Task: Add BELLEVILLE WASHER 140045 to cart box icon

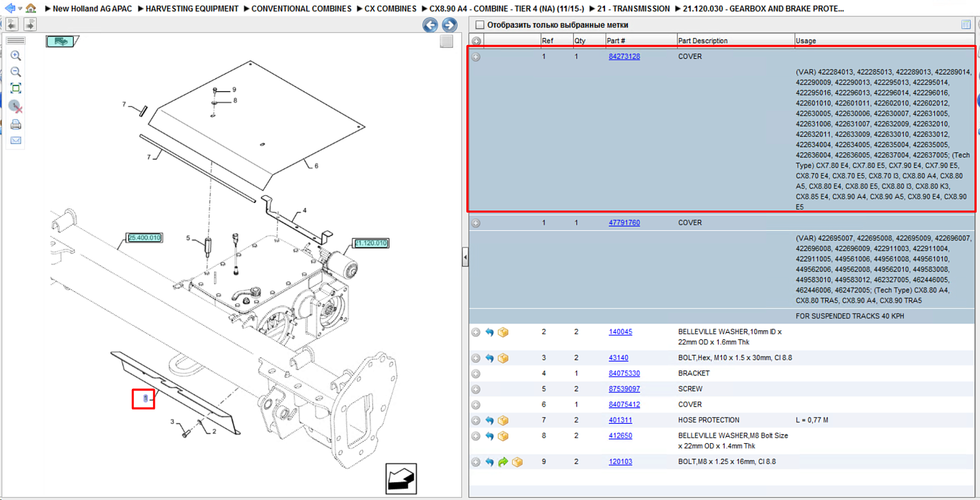Action: [x=503, y=332]
